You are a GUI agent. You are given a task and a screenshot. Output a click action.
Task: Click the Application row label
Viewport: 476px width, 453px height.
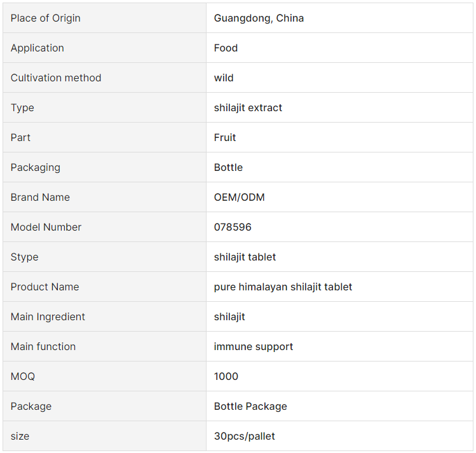pyautogui.click(x=37, y=48)
